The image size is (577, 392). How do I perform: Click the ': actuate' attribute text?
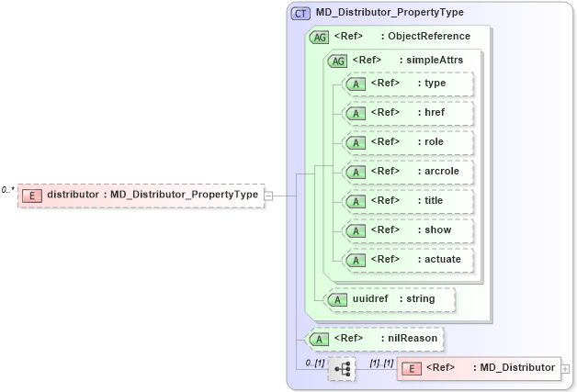439,259
